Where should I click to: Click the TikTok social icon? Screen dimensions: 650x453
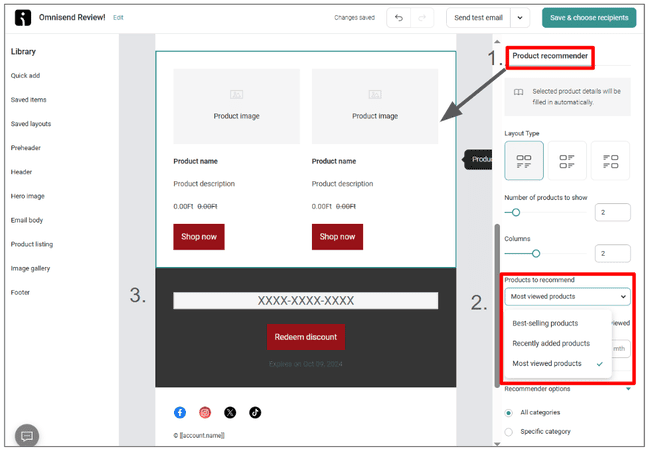coord(255,412)
